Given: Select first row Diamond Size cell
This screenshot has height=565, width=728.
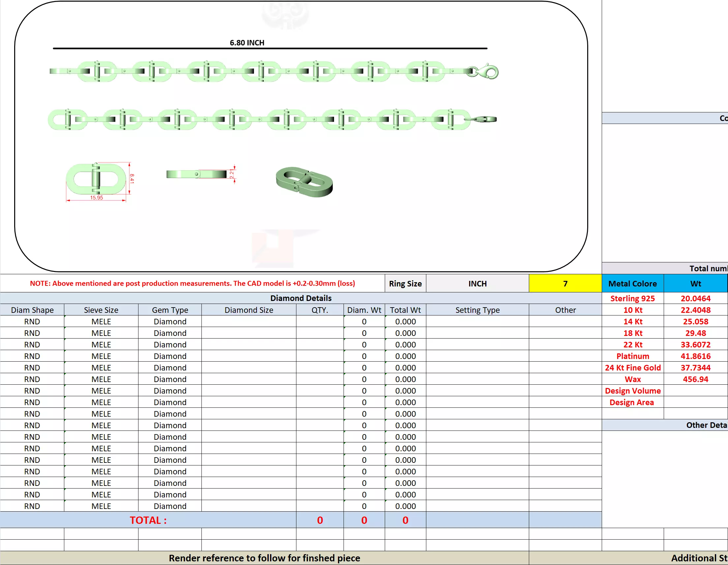Looking at the screenshot, I should point(249,322).
